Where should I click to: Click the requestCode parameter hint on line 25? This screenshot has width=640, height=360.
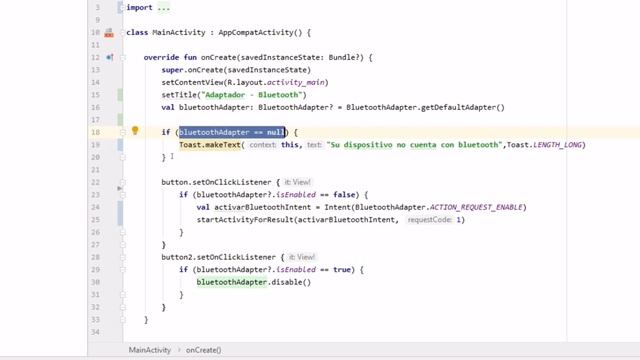(429, 220)
